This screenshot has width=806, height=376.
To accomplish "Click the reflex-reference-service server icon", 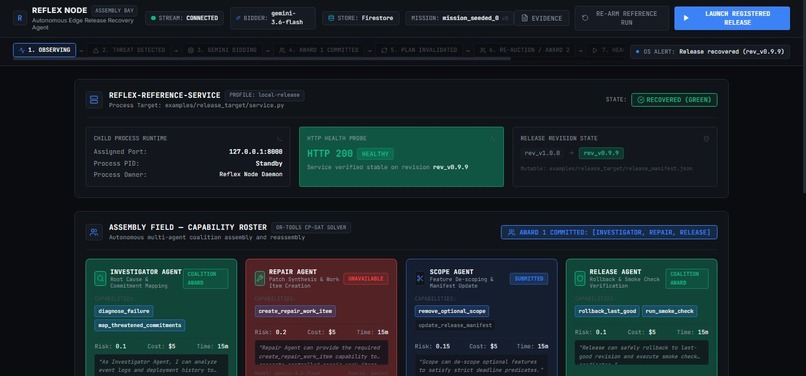I will click(94, 100).
